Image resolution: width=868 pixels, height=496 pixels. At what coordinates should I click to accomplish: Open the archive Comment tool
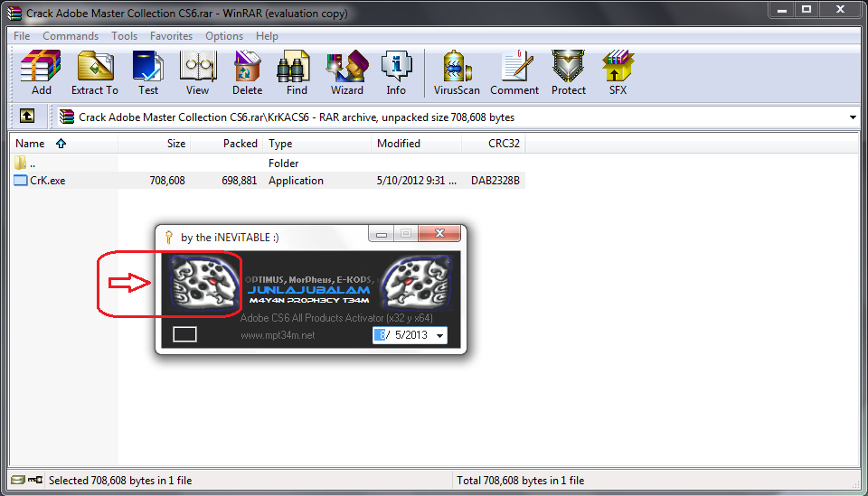tap(514, 72)
